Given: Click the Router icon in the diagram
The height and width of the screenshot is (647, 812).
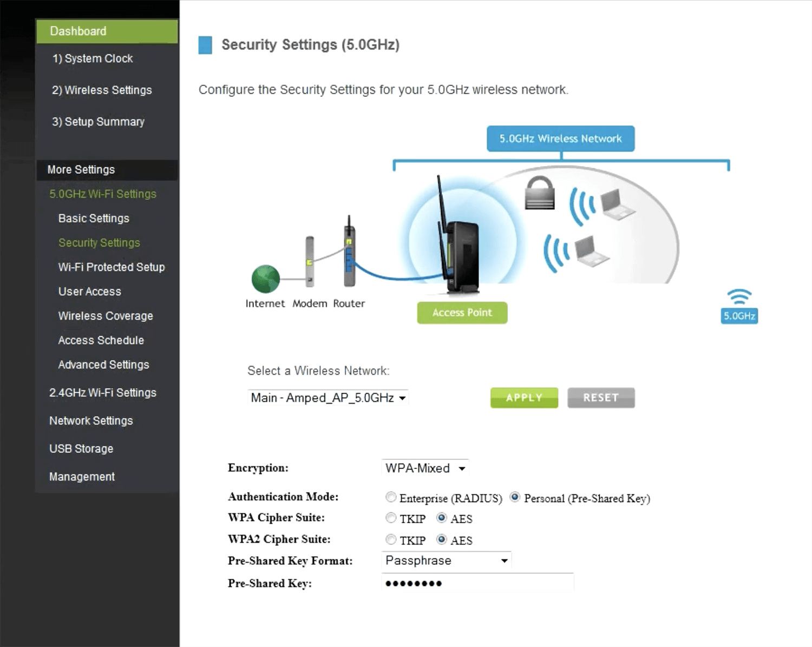Looking at the screenshot, I should [x=349, y=254].
